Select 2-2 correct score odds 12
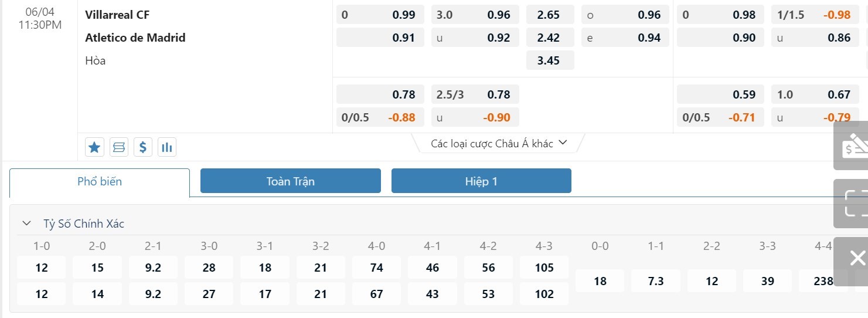This screenshot has width=868, height=318. 712,281
